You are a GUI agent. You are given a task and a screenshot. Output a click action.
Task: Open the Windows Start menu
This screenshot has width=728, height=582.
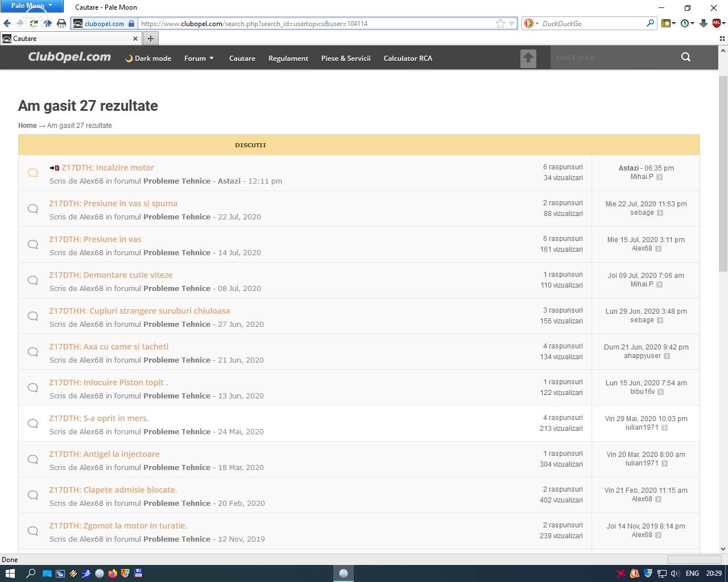click(10, 573)
